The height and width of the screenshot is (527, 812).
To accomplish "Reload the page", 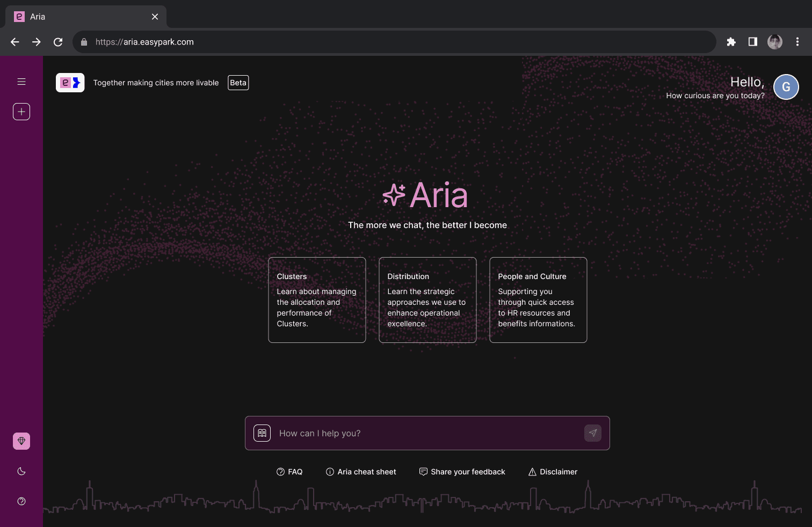I will click(58, 42).
